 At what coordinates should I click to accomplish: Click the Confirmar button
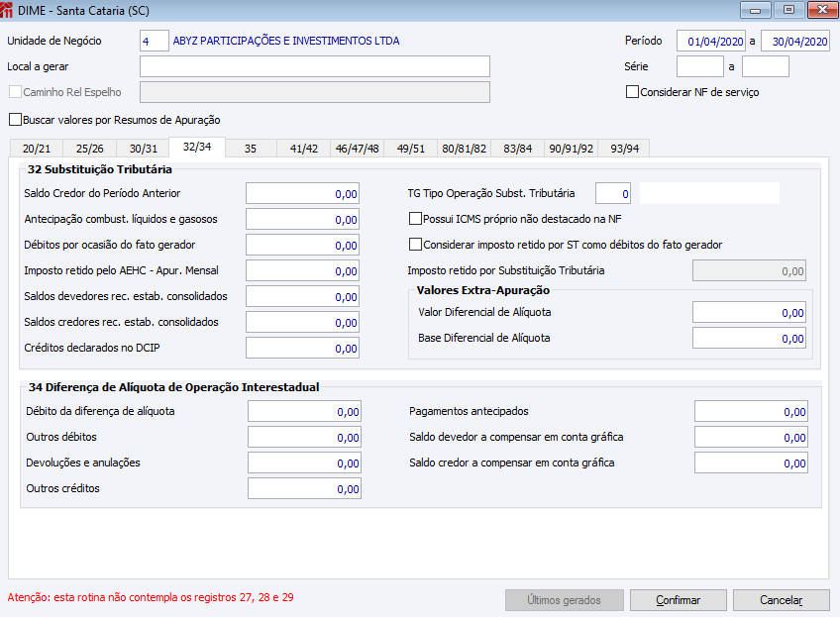click(x=679, y=600)
